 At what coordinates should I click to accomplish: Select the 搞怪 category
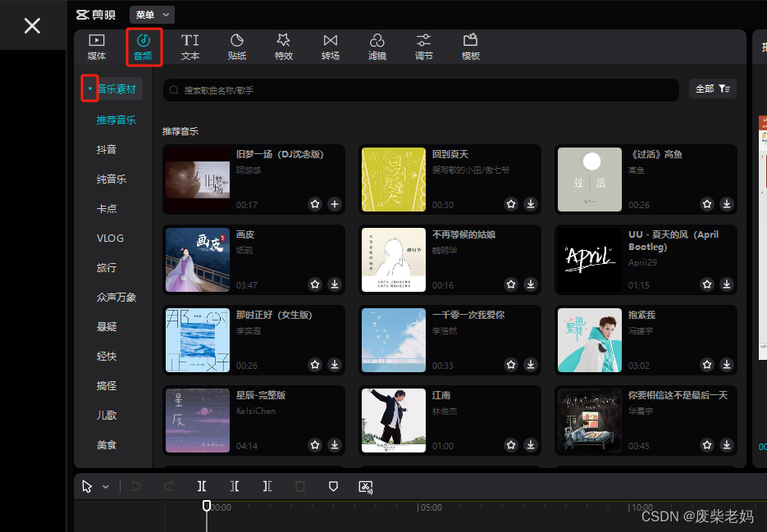(x=107, y=386)
